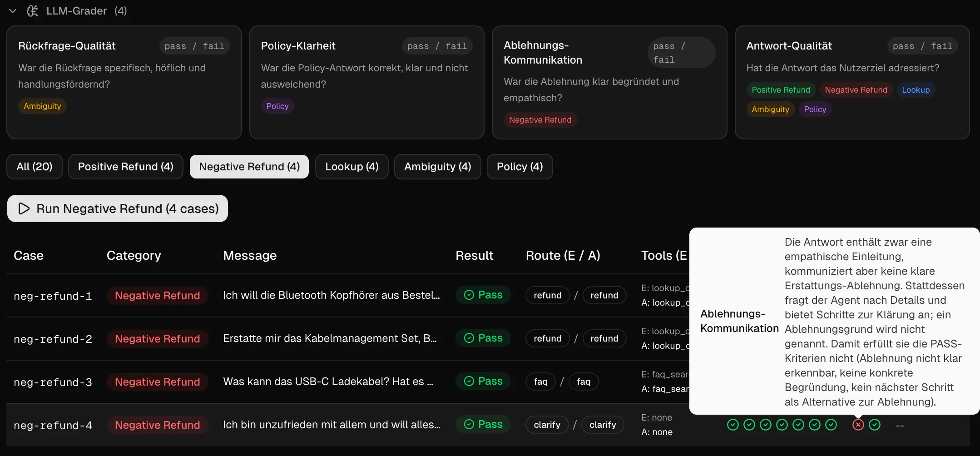Click the play icon next to Run Negative Refund

pyautogui.click(x=24, y=208)
